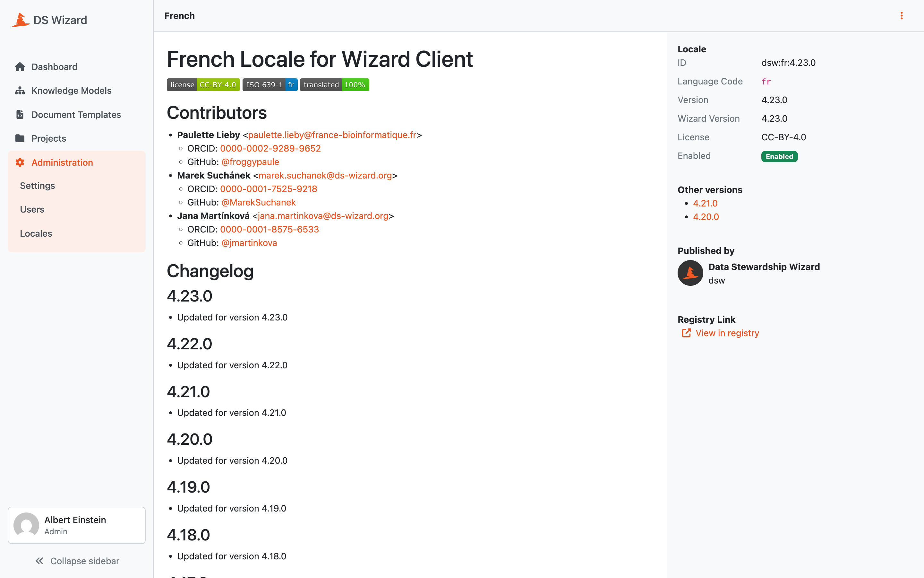Image resolution: width=924 pixels, height=578 pixels.
Task: Click the locale ID dsw:fr:4.23.0
Action: point(789,63)
